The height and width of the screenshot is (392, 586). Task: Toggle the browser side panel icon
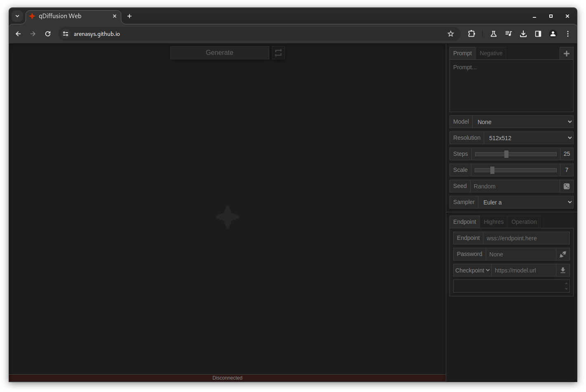coord(538,34)
